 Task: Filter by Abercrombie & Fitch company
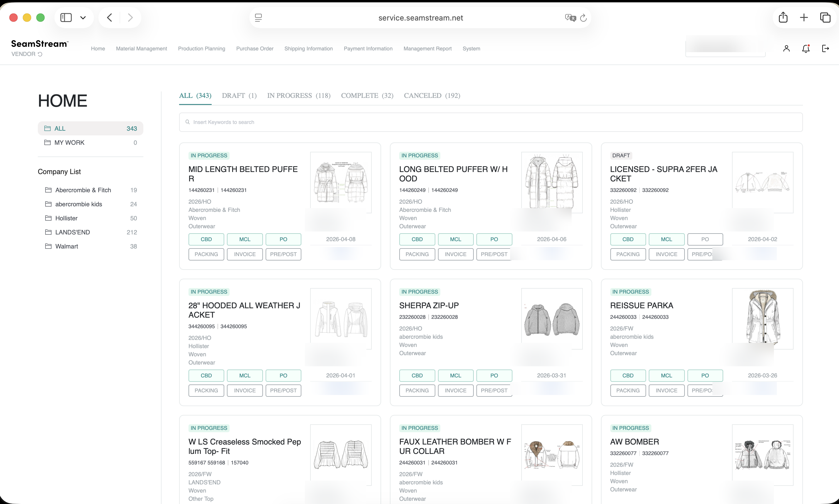point(90,190)
